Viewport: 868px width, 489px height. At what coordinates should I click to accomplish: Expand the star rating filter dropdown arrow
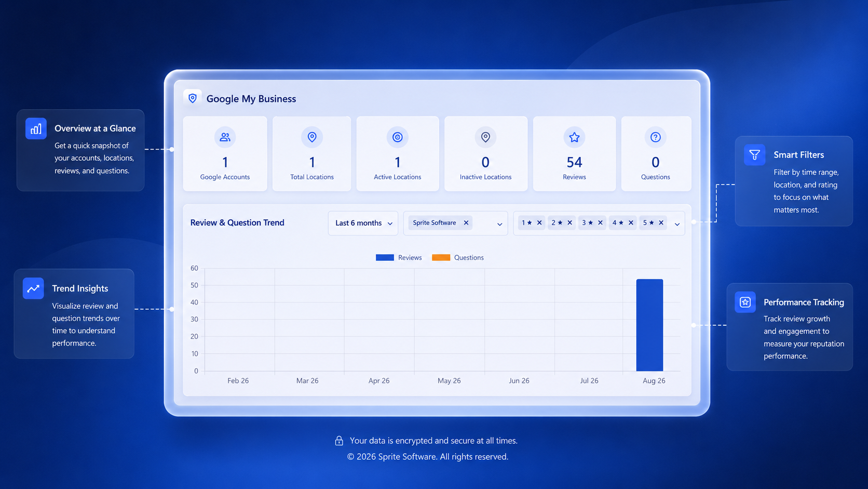coord(677,224)
